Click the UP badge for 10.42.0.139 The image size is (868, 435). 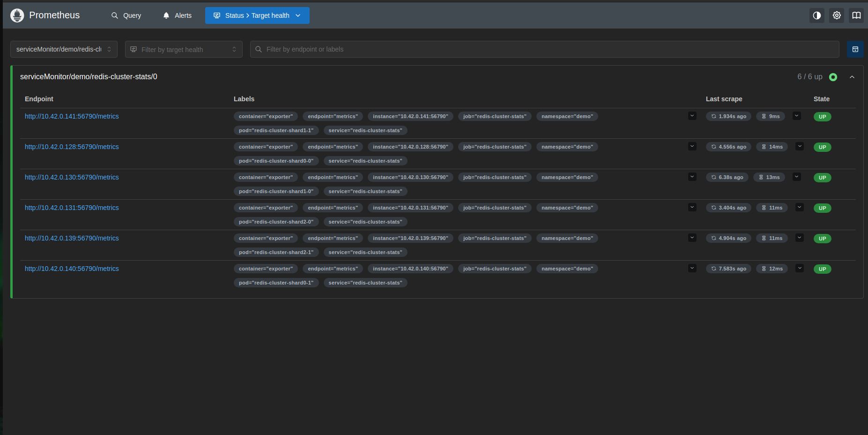[823, 239]
